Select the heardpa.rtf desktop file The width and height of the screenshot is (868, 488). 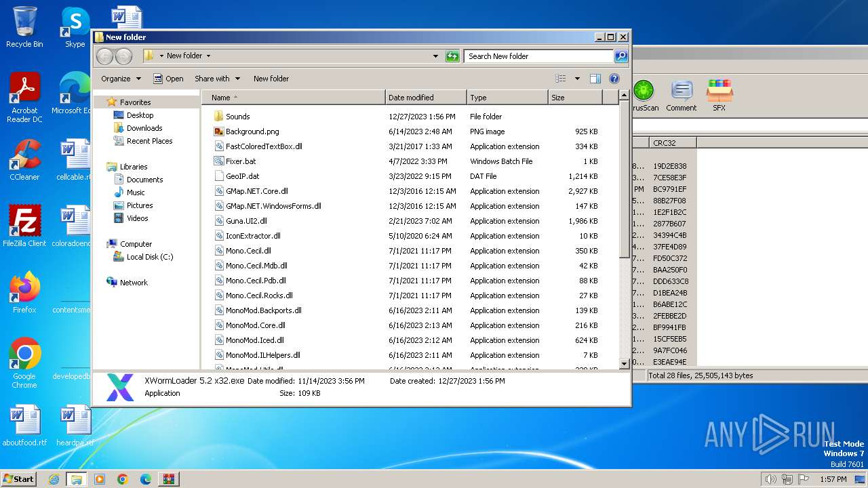[75, 426]
